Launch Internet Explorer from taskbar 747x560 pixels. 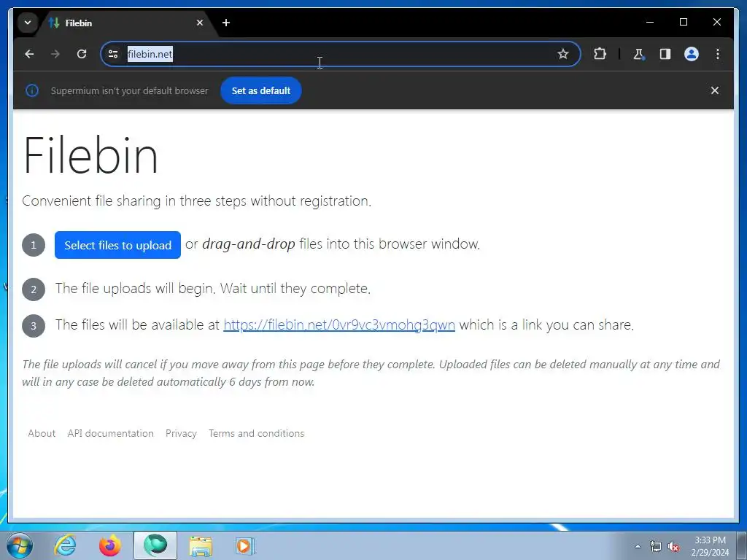coord(65,545)
